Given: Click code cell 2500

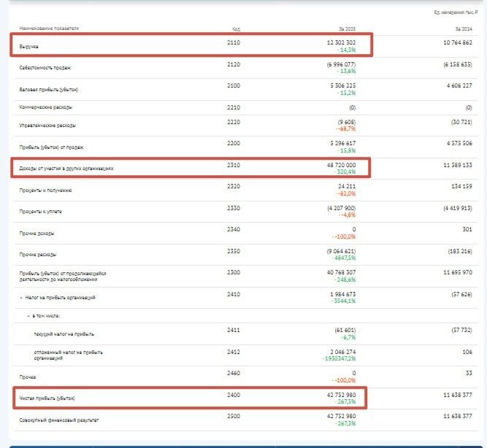Looking at the screenshot, I should tap(234, 416).
